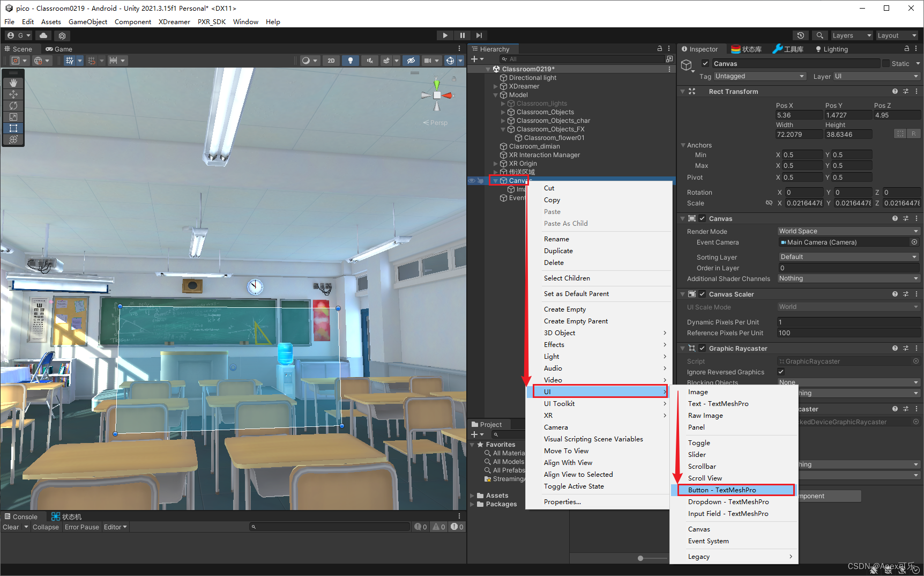Click the Play button in toolbar
Screen dimensions: 924x576
pyautogui.click(x=445, y=35)
